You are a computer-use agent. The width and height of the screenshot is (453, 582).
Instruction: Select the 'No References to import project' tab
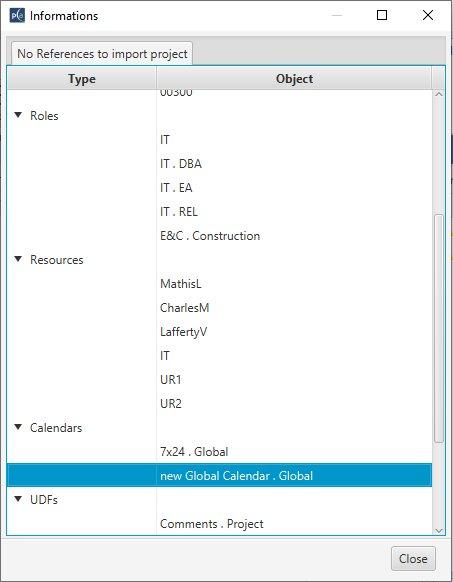(x=102, y=54)
